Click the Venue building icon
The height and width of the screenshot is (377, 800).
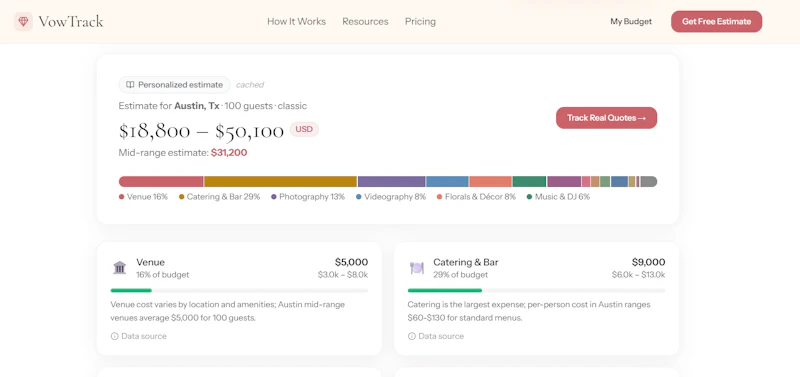[x=119, y=268]
